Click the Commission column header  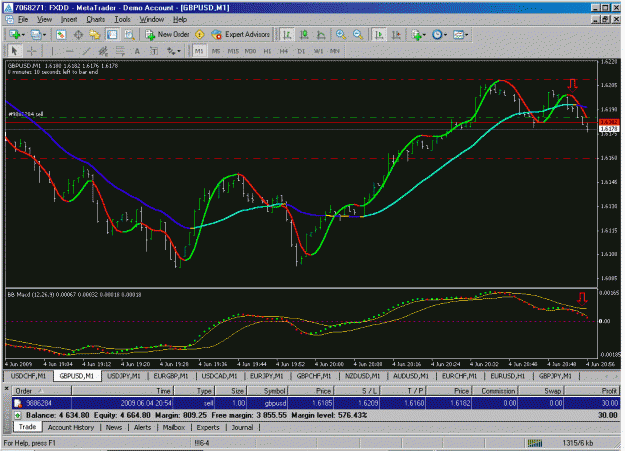[x=495, y=391]
